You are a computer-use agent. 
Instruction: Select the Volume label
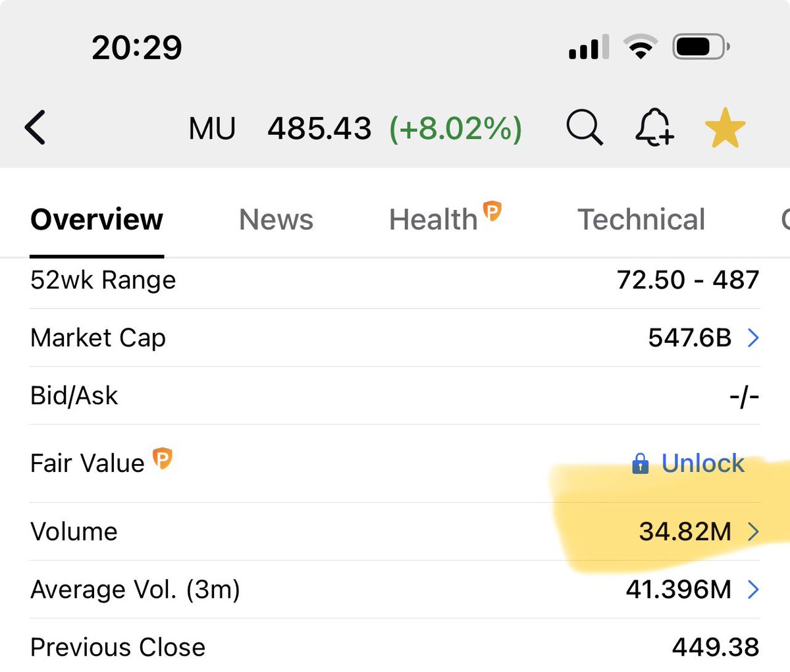[x=74, y=531]
